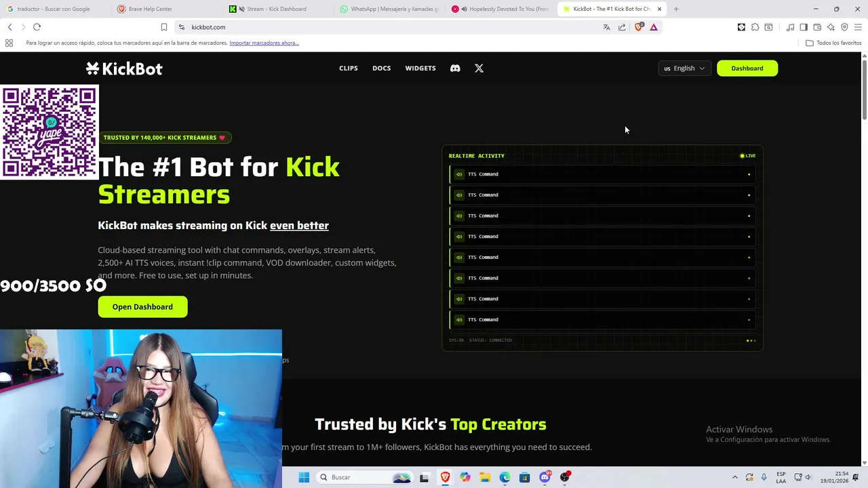
Task: Open the apps grid icon in the bookmarks bar
Action: point(9,43)
